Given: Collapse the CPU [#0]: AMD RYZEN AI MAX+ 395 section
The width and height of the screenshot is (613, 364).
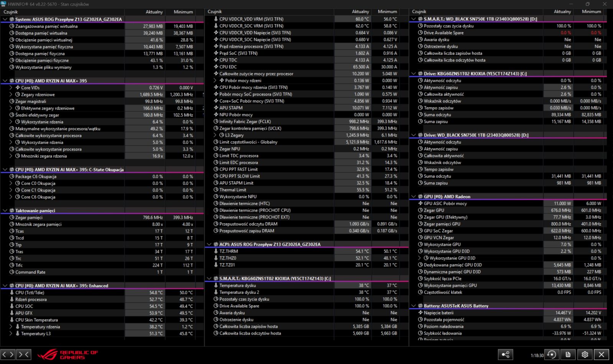Looking at the screenshot, I should [x=5, y=81].
